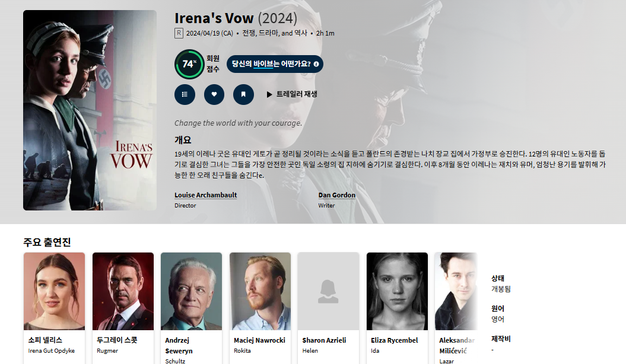The image size is (626, 364).
Task: Open the 74% user score ring
Action: click(189, 64)
